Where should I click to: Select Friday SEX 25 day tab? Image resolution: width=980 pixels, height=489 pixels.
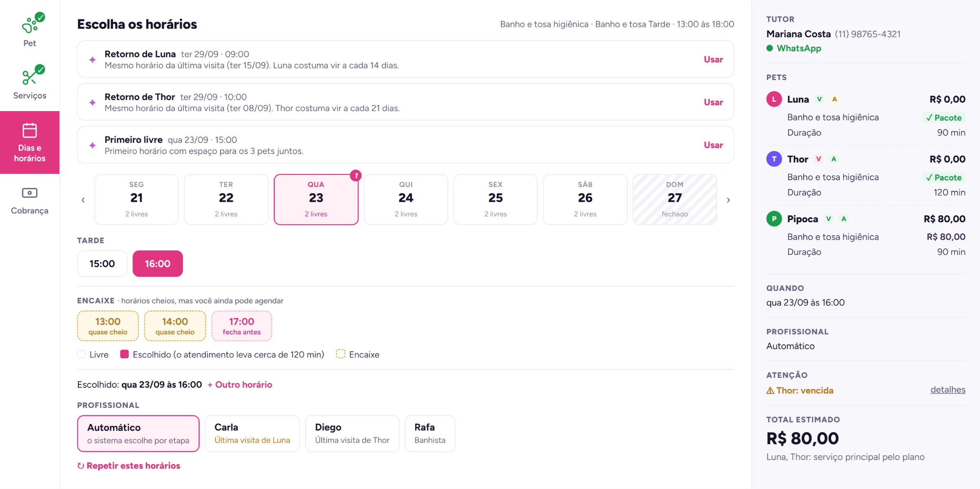pyautogui.click(x=495, y=199)
